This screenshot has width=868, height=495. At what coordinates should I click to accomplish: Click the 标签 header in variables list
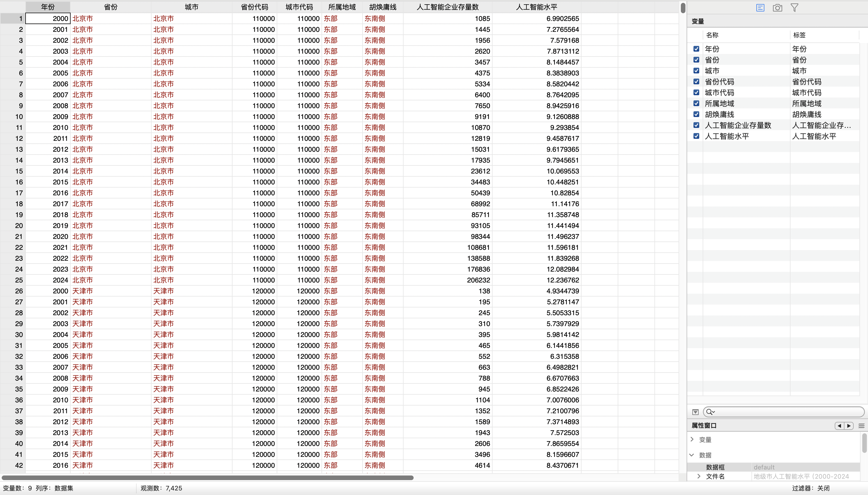point(799,35)
